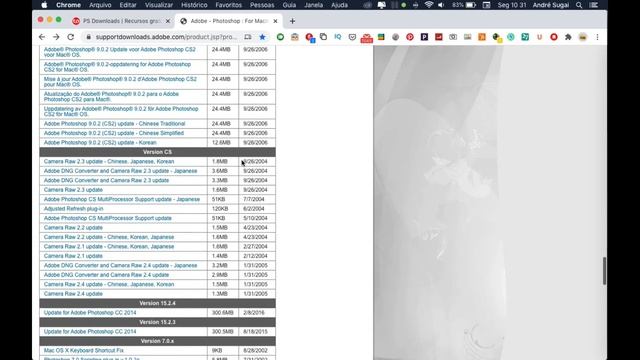
Task: Open Adobe Photoshop 9.0.2 (CS2) update - Chinese Traditional
Action: click(x=114, y=124)
